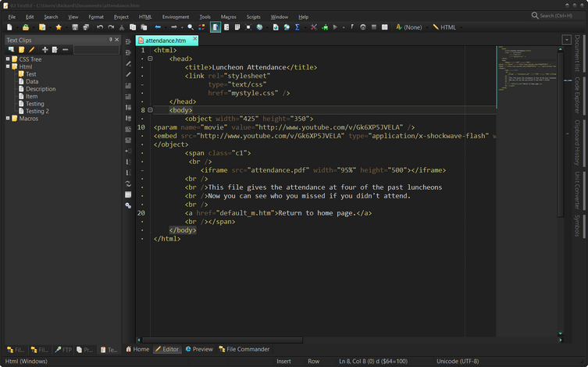Viewport: 588px width, 367px height.
Task: Expand the CSS Tree folder
Action: pos(8,59)
